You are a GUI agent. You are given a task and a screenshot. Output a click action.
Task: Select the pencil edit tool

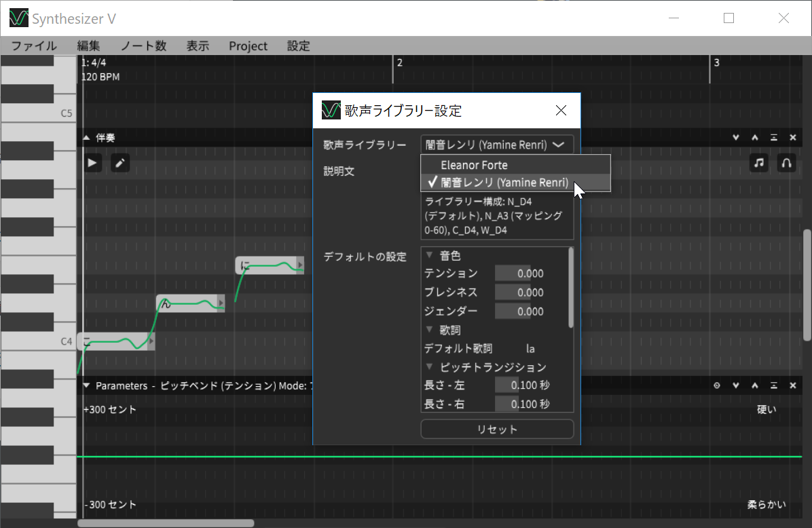[120, 163]
